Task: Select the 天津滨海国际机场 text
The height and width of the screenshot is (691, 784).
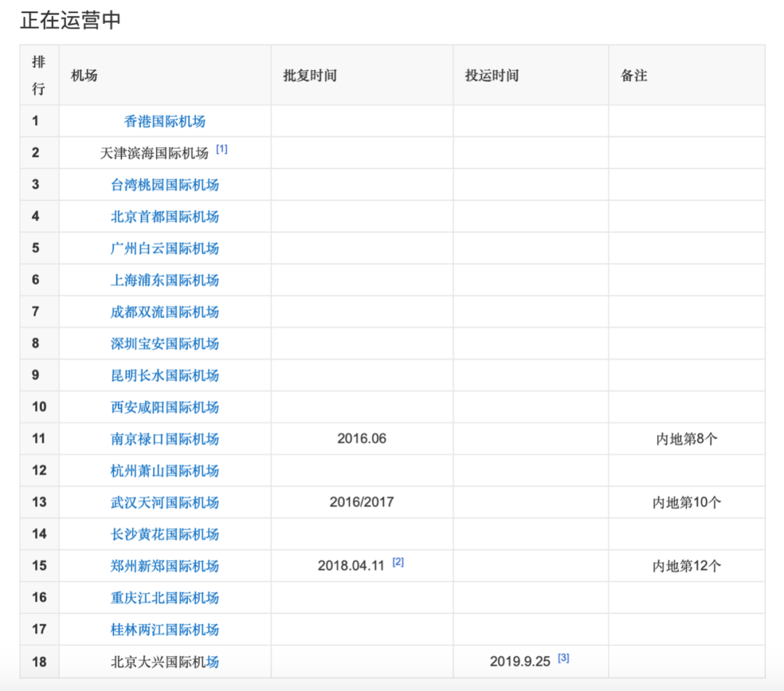Action: coord(154,153)
